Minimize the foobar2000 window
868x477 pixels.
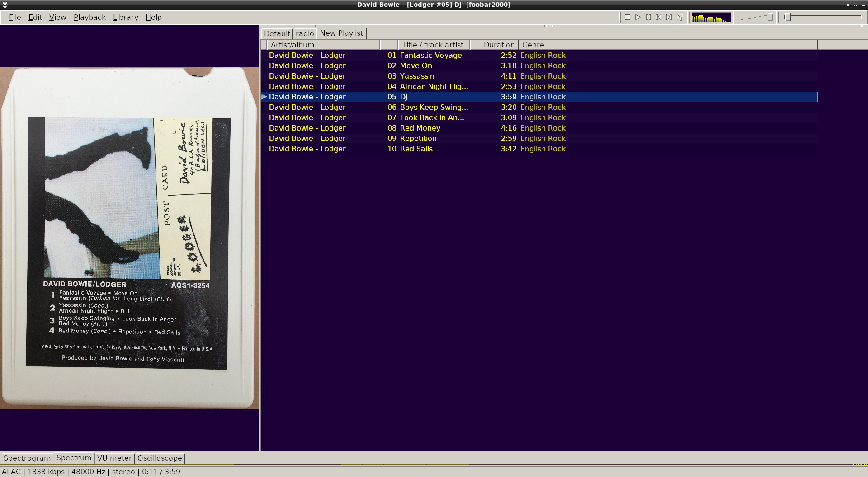click(x=863, y=5)
